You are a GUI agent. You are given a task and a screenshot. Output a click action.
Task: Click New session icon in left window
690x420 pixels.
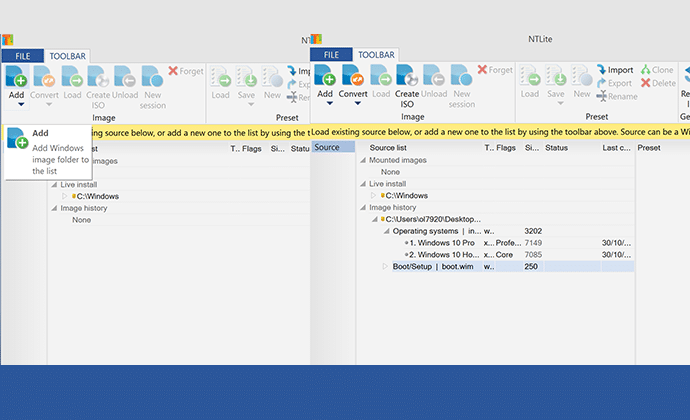click(153, 77)
